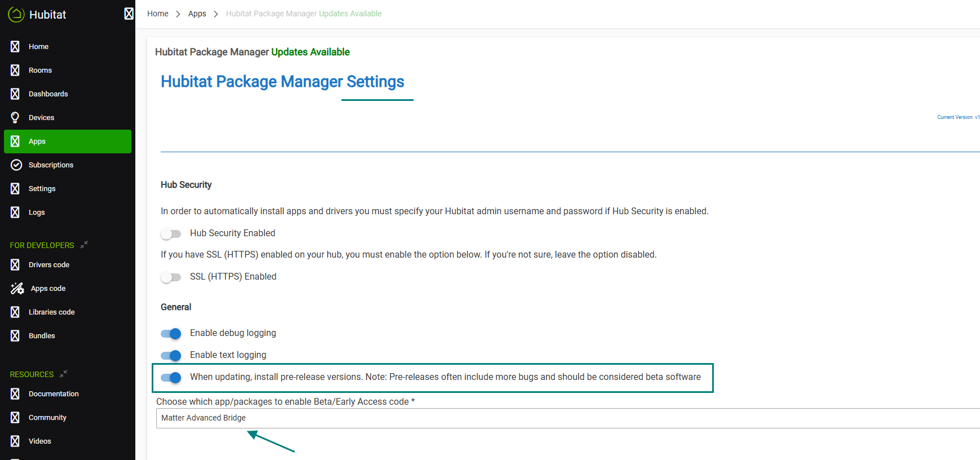Click the Home icon in sidebar
Image resolution: width=980 pixels, height=460 pixels.
(x=15, y=46)
